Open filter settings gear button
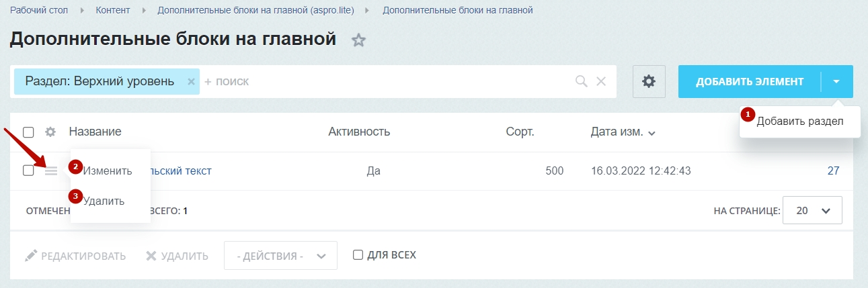Screen dimensions: 868x288 coord(649,81)
